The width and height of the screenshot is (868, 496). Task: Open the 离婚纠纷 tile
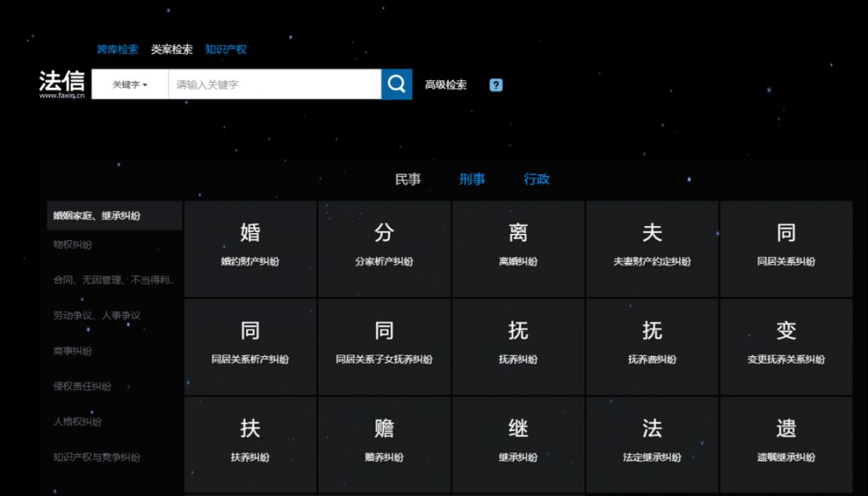click(518, 248)
